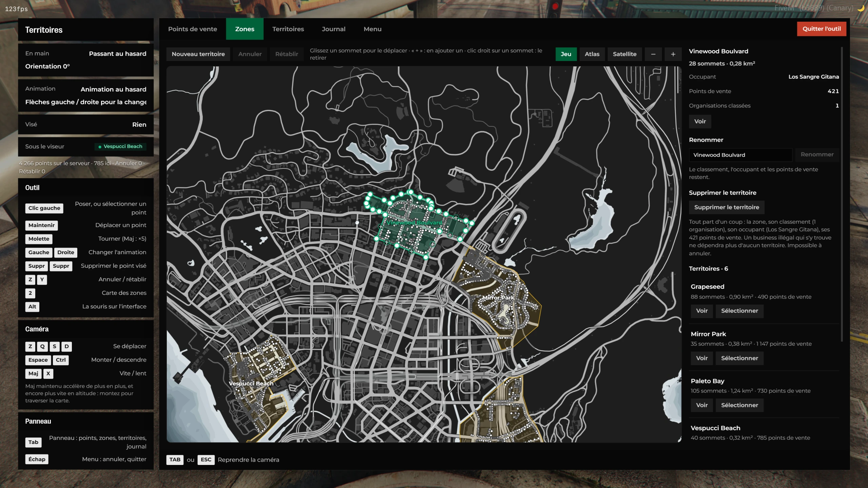Click the Renommer button

click(x=817, y=155)
